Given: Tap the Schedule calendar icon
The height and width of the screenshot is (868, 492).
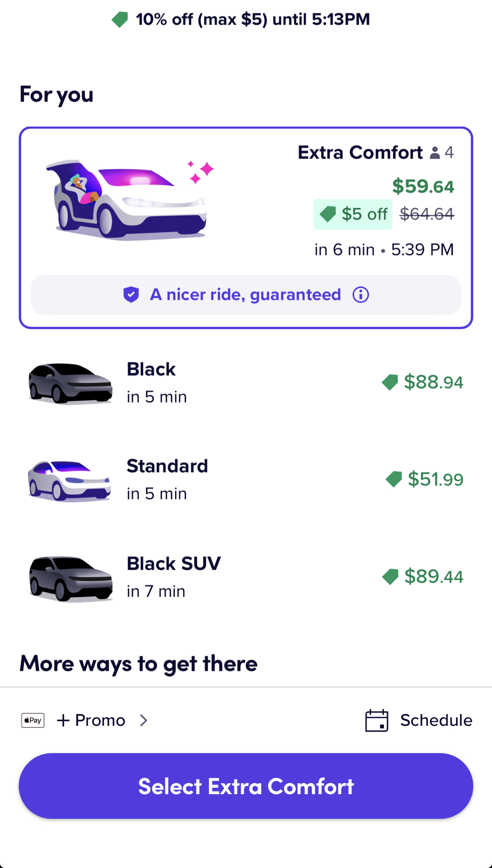Looking at the screenshot, I should (376, 720).
